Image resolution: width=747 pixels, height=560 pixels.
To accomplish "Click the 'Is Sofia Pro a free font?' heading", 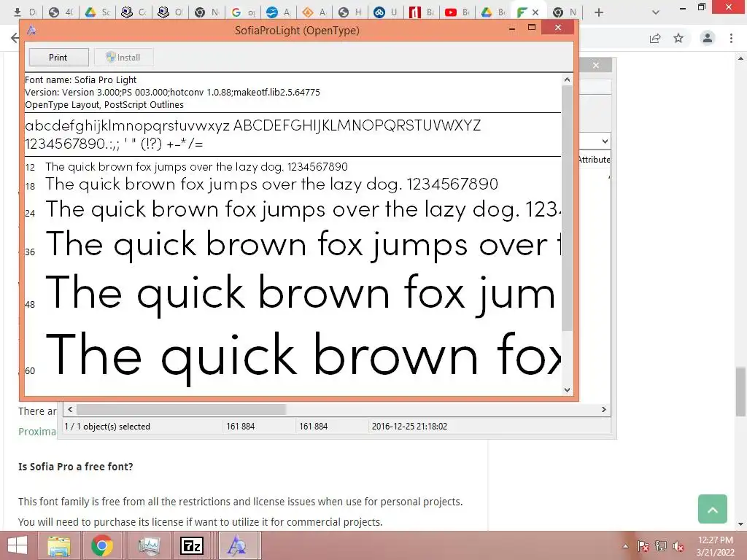I will click(x=76, y=467).
